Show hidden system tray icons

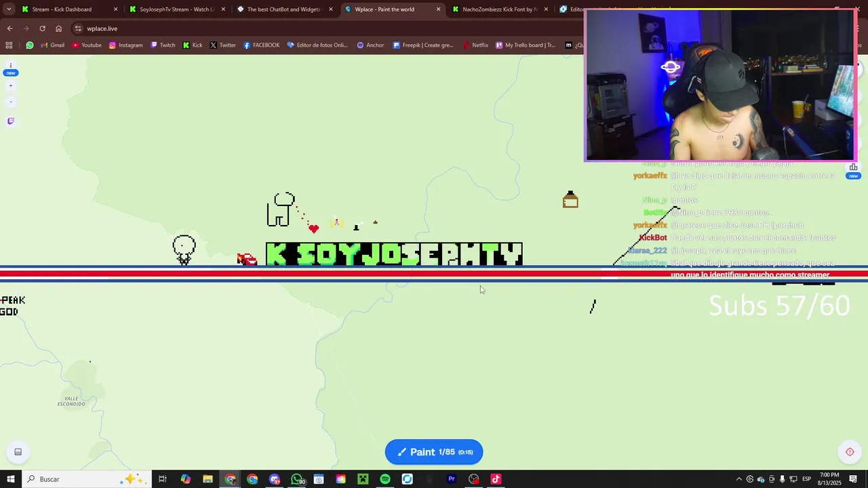pos(739,479)
